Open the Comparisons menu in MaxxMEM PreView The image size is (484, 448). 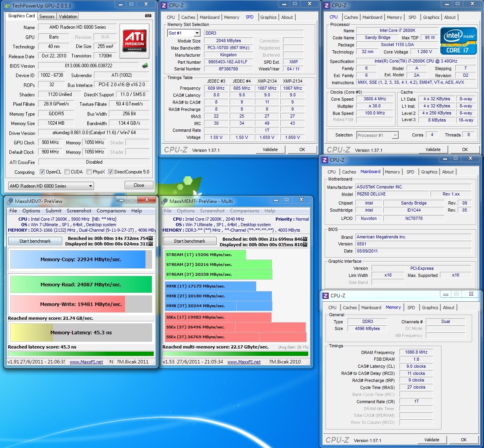pos(111,211)
